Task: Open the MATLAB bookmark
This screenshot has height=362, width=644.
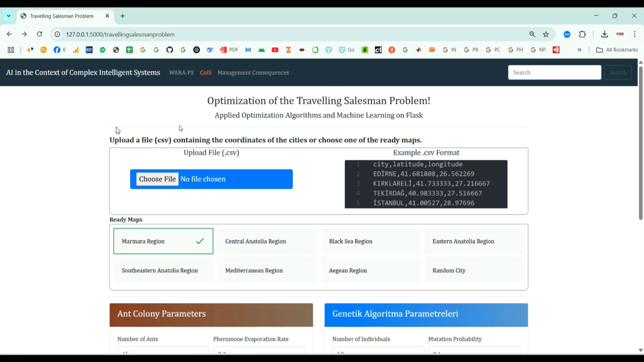Action: 419,50
